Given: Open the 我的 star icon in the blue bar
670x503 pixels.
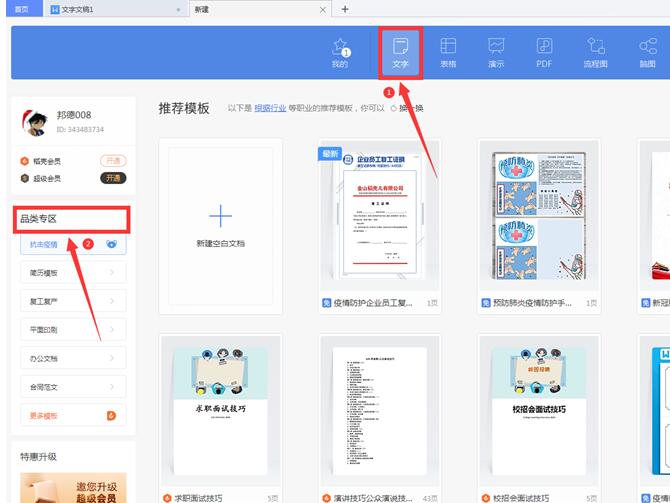Looking at the screenshot, I should pyautogui.click(x=340, y=46).
